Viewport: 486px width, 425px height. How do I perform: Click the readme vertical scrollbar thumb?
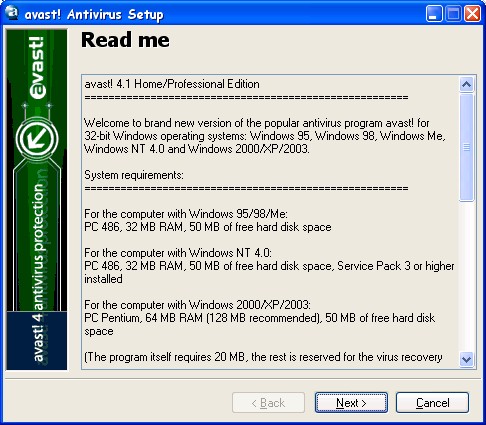(467, 147)
